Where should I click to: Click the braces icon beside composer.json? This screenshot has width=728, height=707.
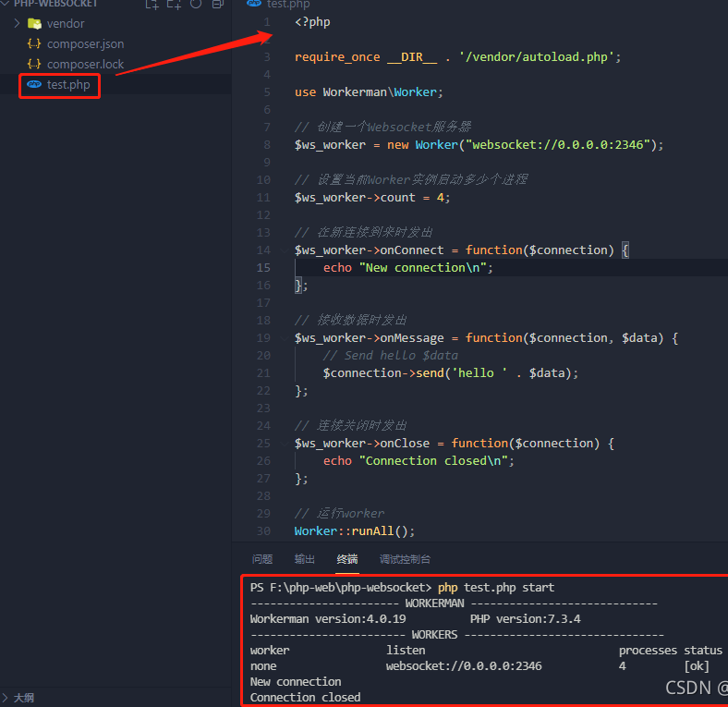tap(34, 43)
